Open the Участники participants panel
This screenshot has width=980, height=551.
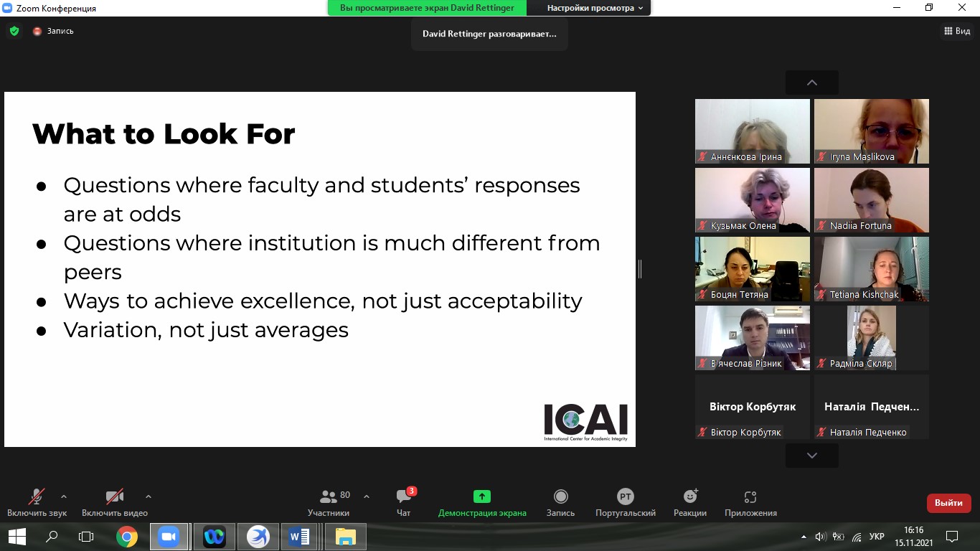click(x=329, y=502)
